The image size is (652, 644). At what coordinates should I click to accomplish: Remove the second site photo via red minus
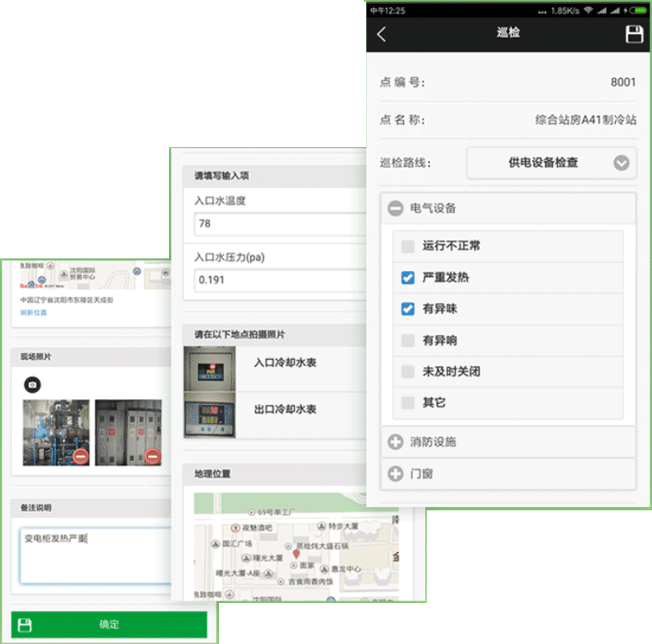[152, 457]
